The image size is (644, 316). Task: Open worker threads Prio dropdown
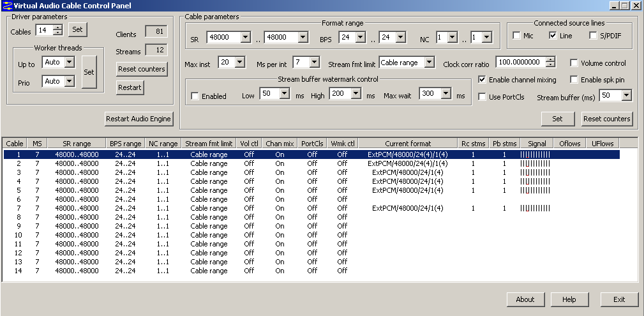click(x=70, y=81)
